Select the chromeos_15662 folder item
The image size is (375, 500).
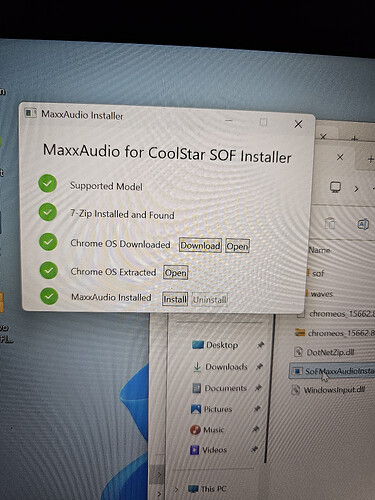tap(335, 333)
